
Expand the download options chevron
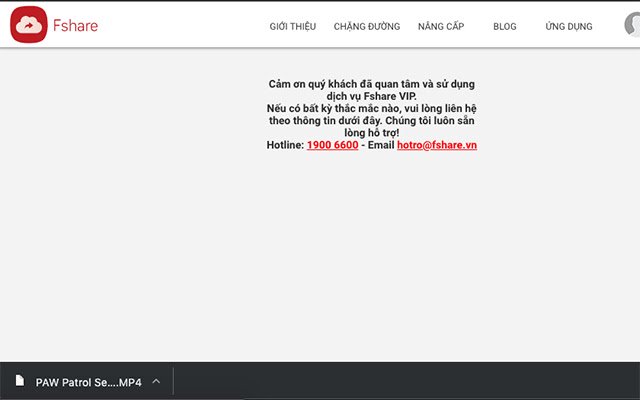[156, 381]
